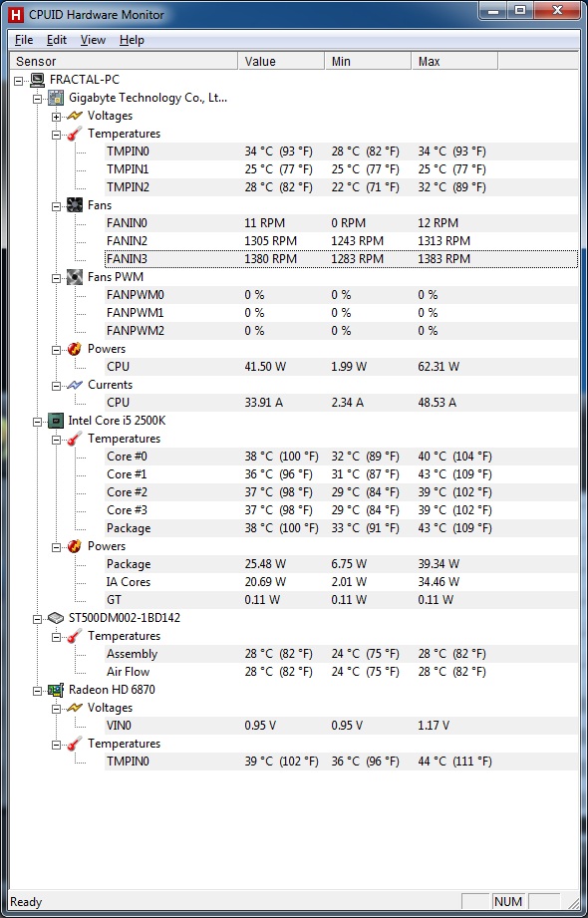The width and height of the screenshot is (588, 918).
Task: Expand the Voltages node under Gigabyte
Action: click(x=56, y=117)
